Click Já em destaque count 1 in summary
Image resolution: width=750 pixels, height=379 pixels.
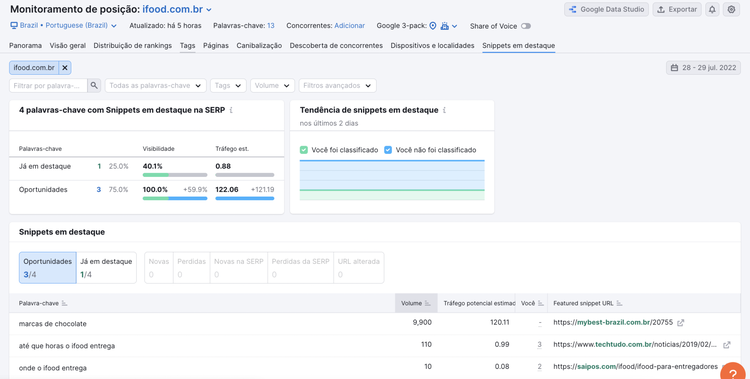click(x=99, y=167)
